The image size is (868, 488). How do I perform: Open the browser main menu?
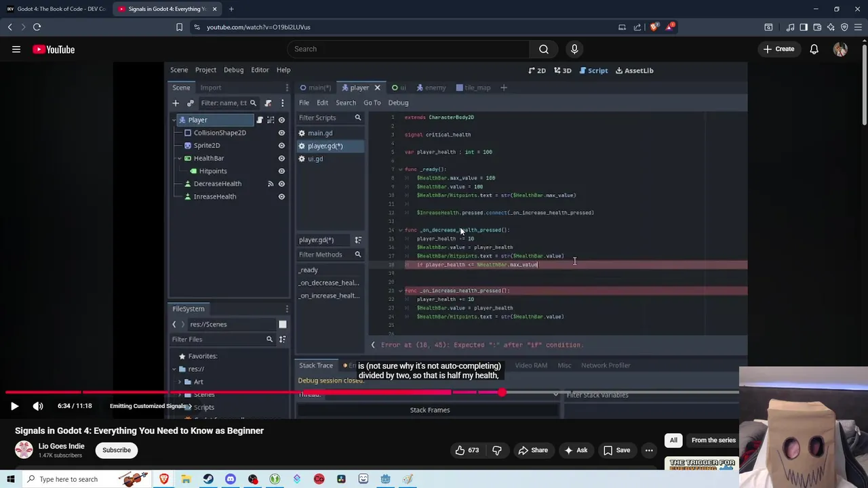pos(858,27)
